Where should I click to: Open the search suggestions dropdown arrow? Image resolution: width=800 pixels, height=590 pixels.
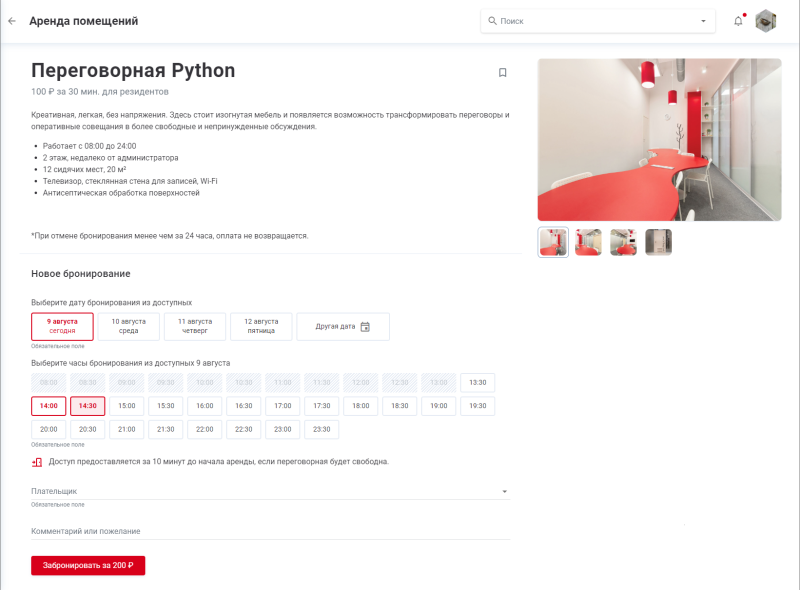click(x=702, y=20)
